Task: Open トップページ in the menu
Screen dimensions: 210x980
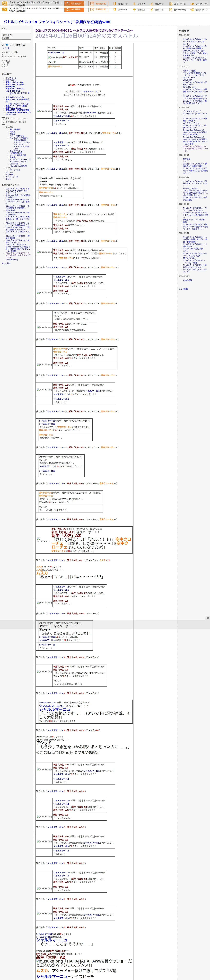Action: (x=11, y=78)
